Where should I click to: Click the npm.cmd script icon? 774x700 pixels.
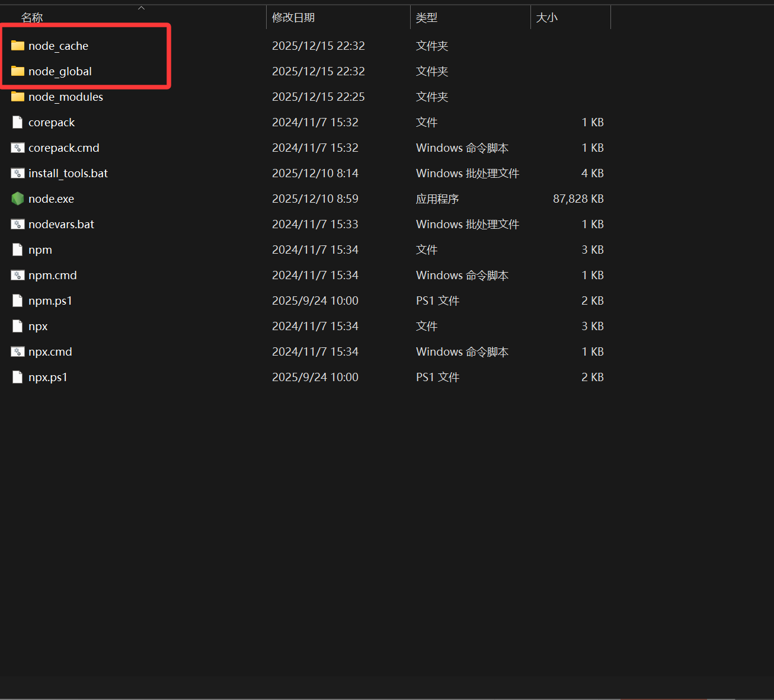pos(18,275)
